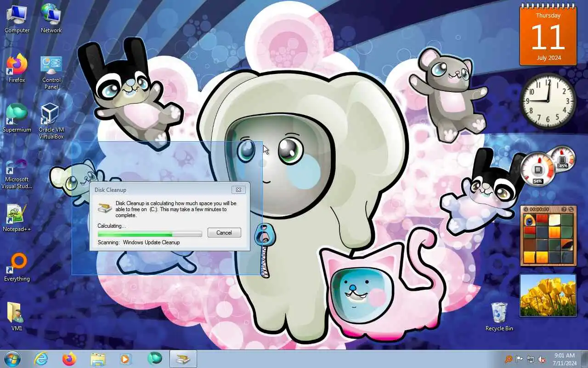Click the puzzle timer 00:00:00
The width and height of the screenshot is (588, 368).
pyautogui.click(x=539, y=209)
